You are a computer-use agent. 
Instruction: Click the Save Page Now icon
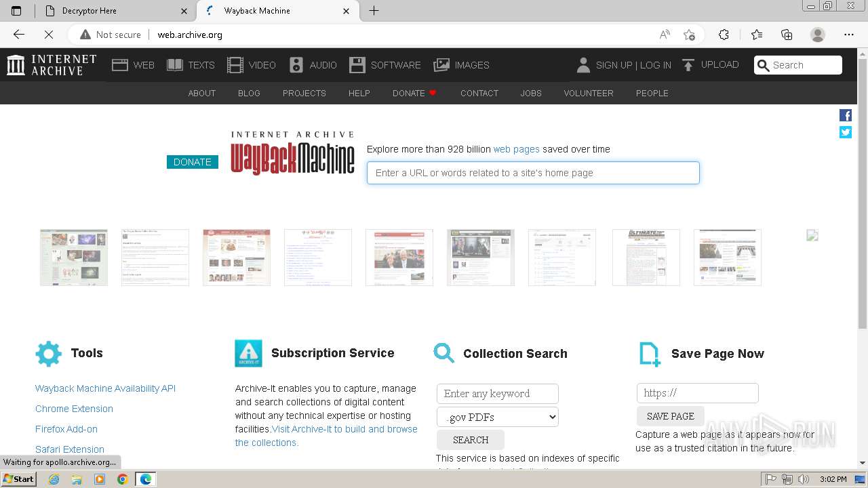[x=650, y=354]
